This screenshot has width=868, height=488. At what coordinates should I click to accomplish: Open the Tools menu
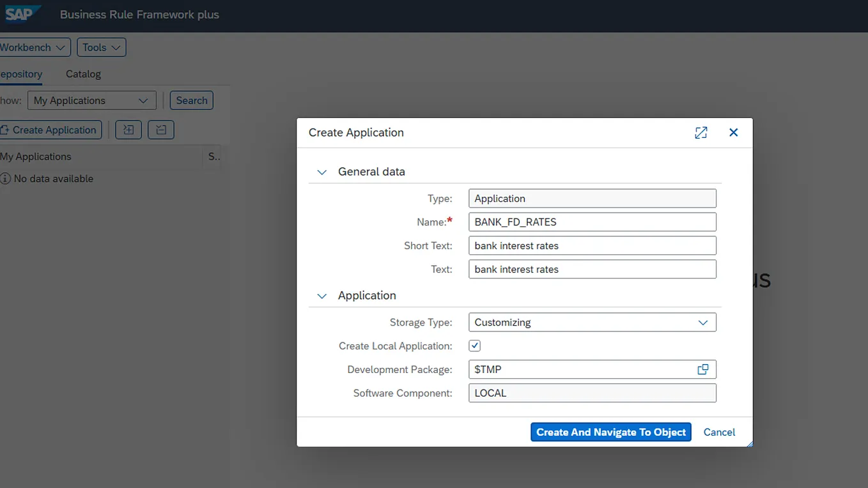coord(101,47)
